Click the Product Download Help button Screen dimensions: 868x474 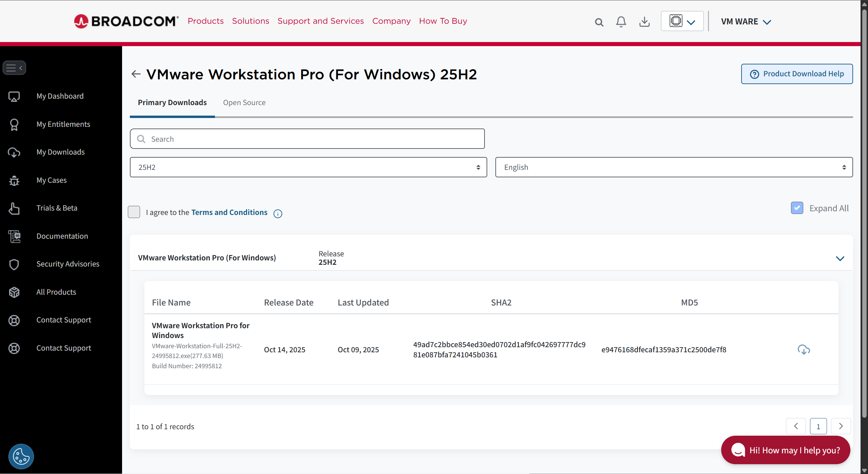click(797, 74)
